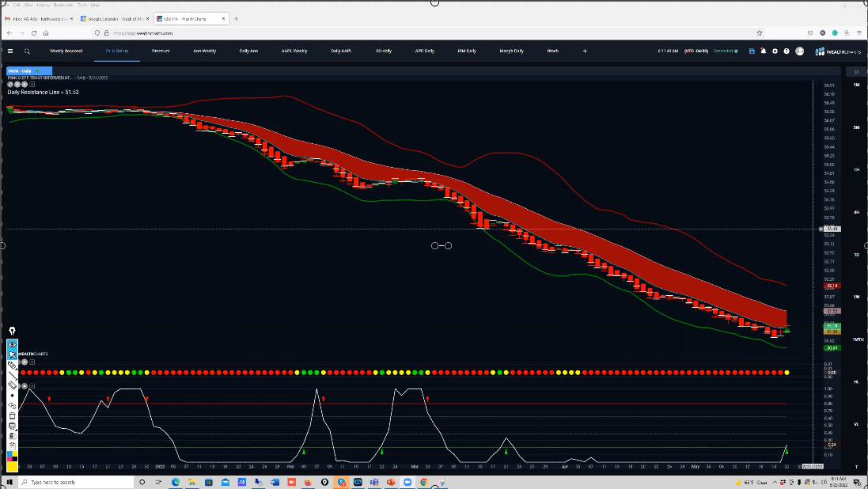Open the Windows Start menu
The height and width of the screenshot is (489, 868).
pyautogui.click(x=9, y=483)
